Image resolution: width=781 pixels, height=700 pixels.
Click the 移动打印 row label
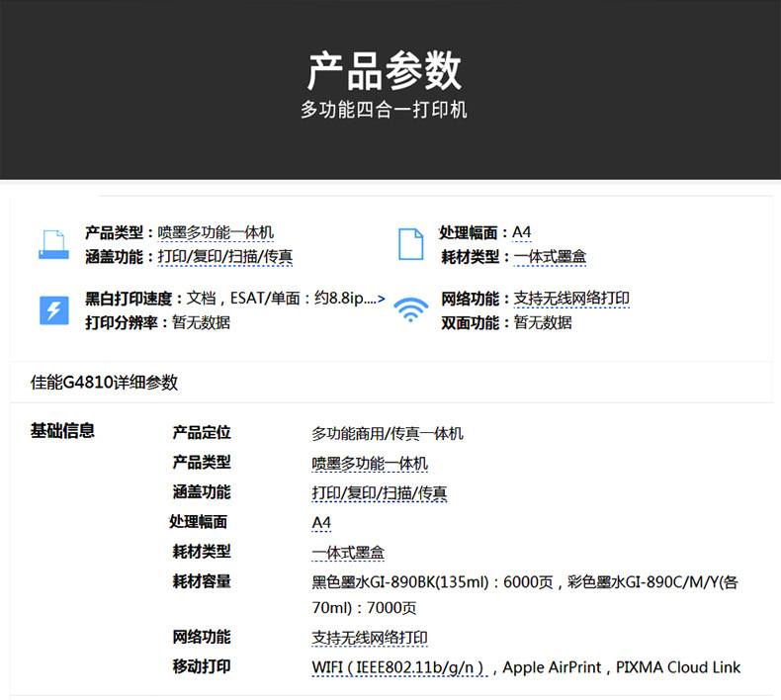click(x=202, y=666)
